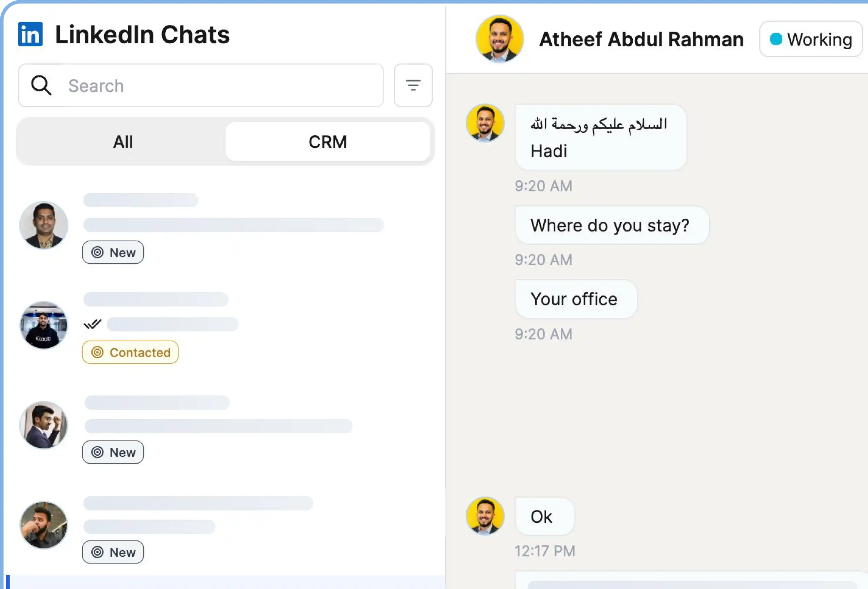
Task: Click the sender avatar beside the Ok message
Action: [x=485, y=516]
